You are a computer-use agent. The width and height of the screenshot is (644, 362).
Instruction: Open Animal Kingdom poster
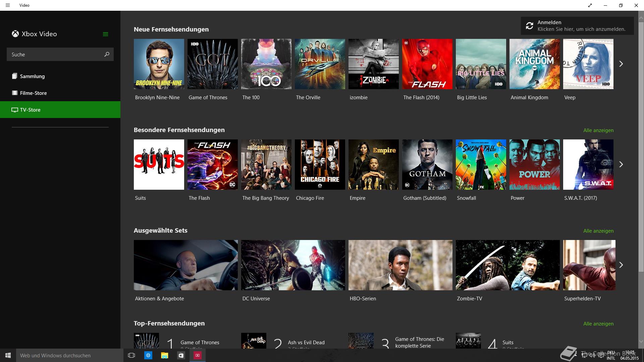(535, 64)
